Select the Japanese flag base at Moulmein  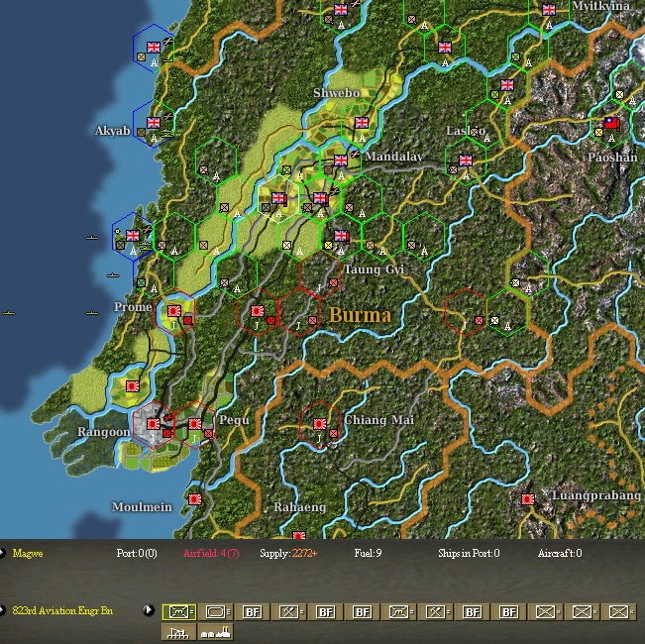point(195,499)
